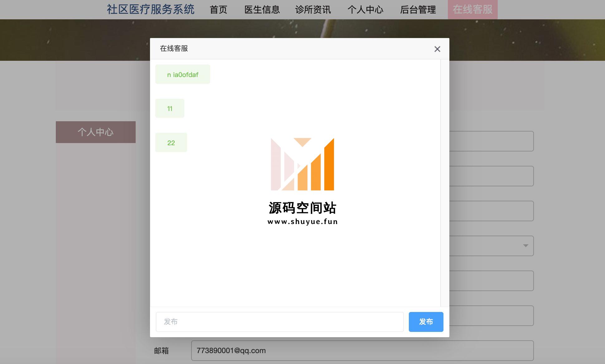The width and height of the screenshot is (605, 364).
Task: Click the highlighted 在线客服 nav tab
Action: [473, 10]
